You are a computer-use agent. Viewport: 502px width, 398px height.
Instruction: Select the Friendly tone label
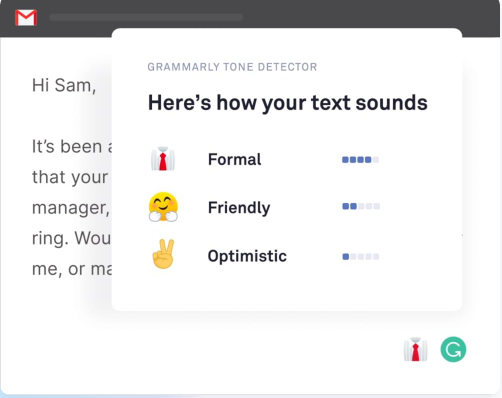[x=239, y=208]
